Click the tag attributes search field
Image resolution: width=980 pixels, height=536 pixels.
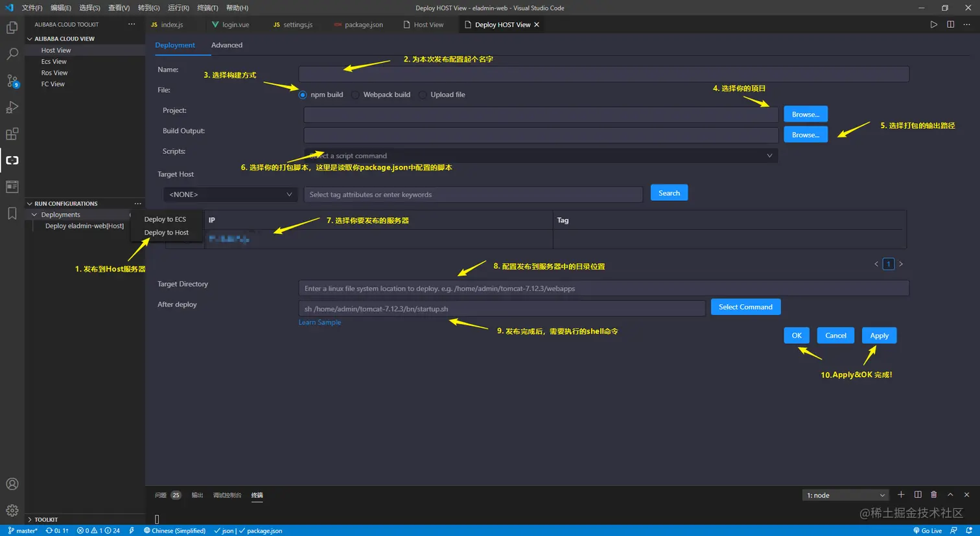point(473,194)
